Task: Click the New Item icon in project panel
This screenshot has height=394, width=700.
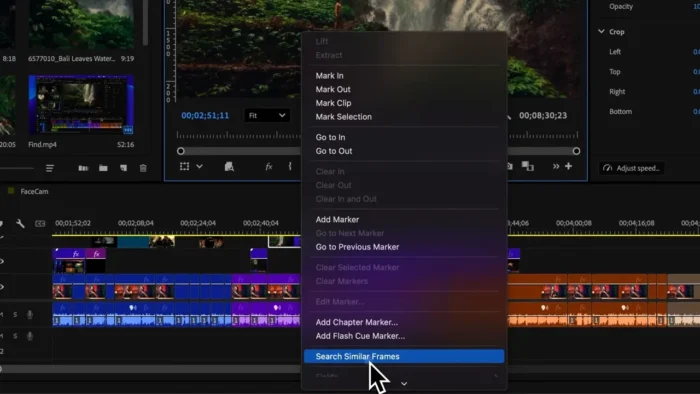Action: point(123,168)
